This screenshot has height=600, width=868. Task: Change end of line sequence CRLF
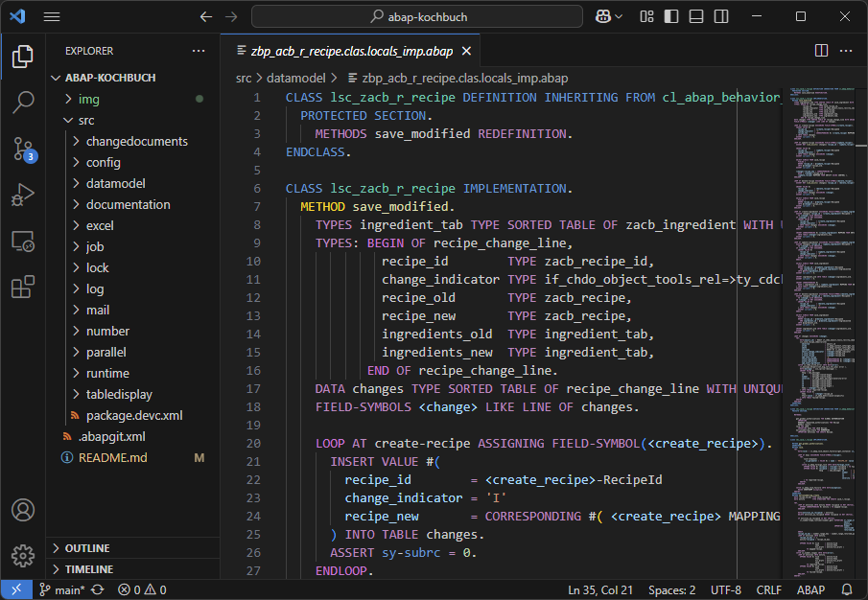769,590
